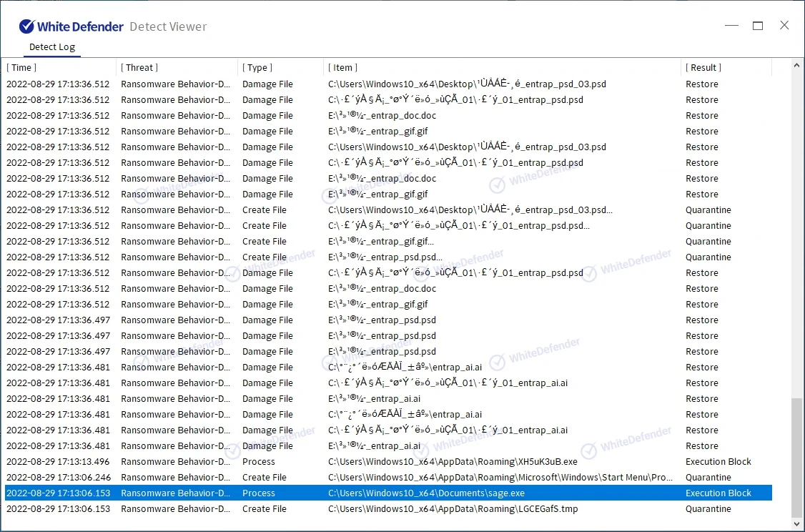Minimize the Detect Viewer window
Image resolution: width=805 pixels, height=532 pixels.
pos(731,26)
